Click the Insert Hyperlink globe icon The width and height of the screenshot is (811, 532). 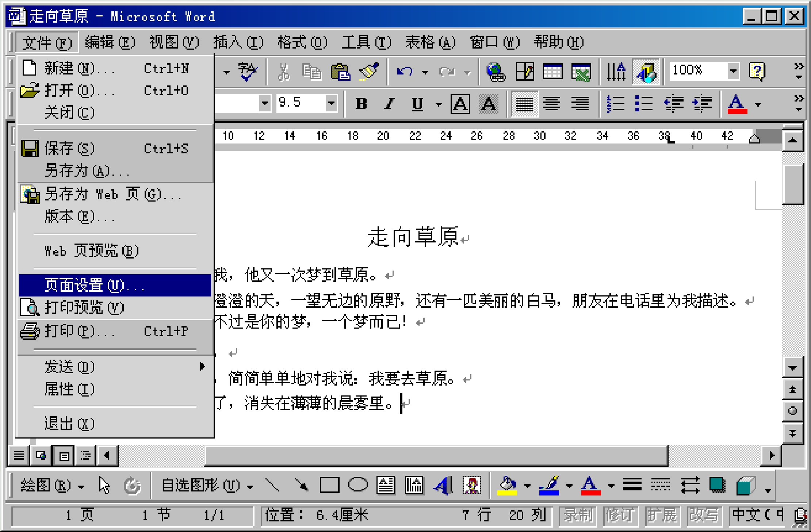[x=496, y=71]
